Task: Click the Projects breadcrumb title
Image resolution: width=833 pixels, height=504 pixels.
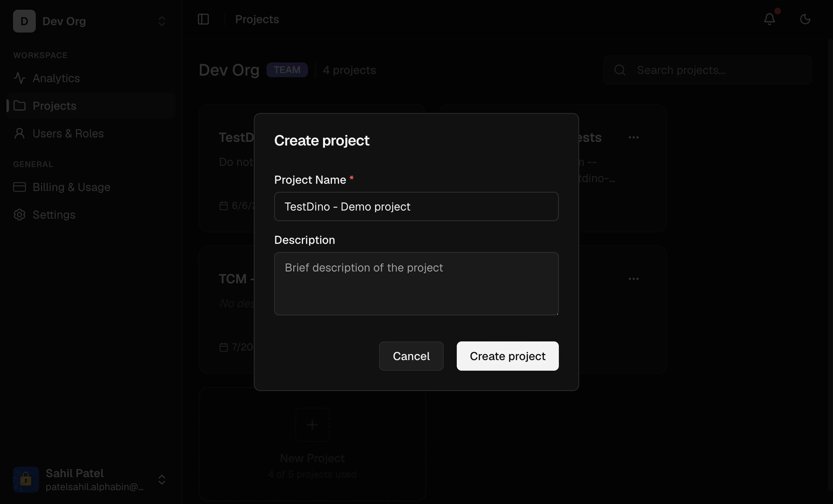Action: point(257,19)
